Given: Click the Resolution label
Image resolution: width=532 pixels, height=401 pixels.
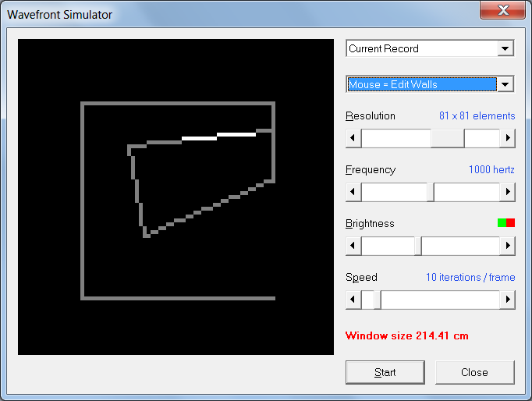Looking at the screenshot, I should (x=371, y=116).
